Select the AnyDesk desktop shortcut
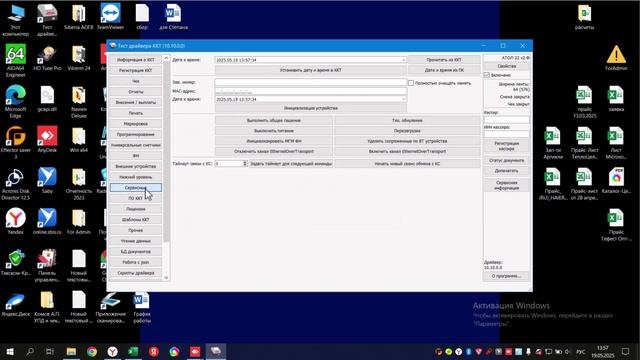Screen dimensions: 640x360 47,139
